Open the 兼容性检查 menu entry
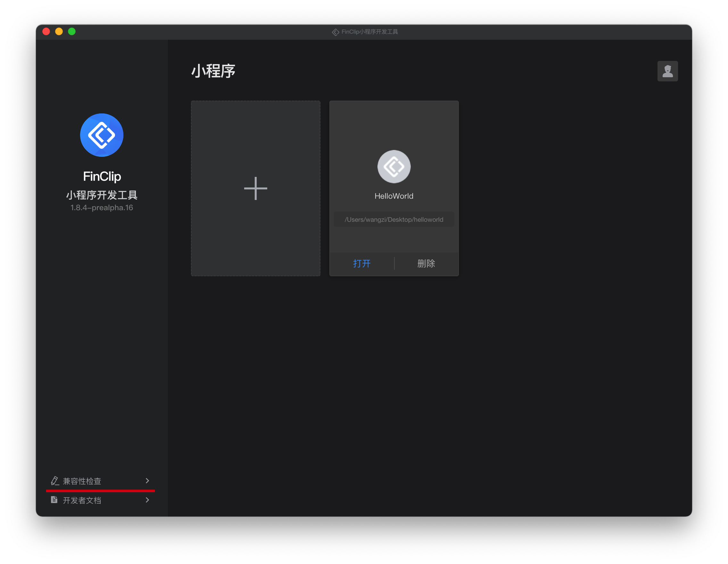Screen dimensions: 728x564 point(82,481)
